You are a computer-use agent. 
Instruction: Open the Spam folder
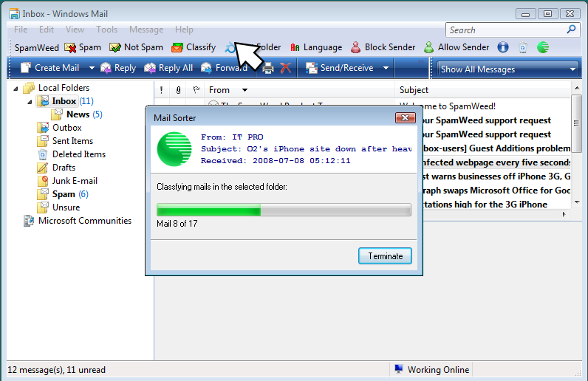pyautogui.click(x=64, y=194)
